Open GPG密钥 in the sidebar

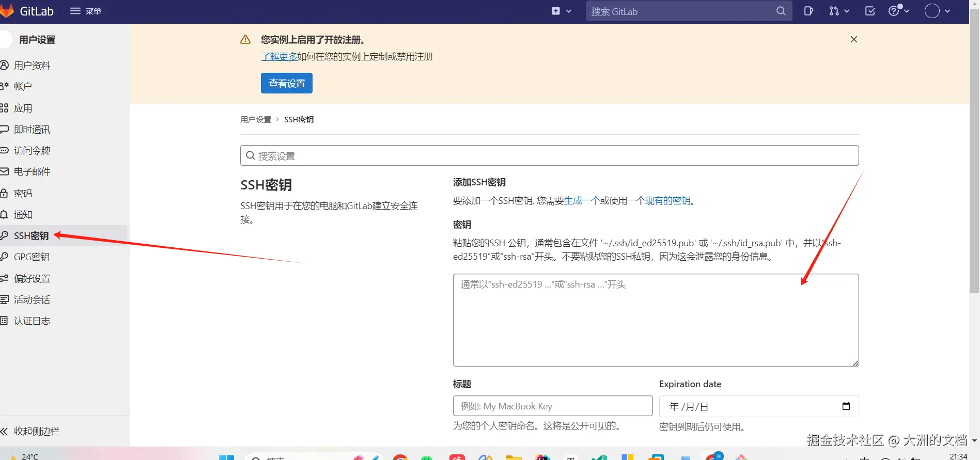click(64, 257)
